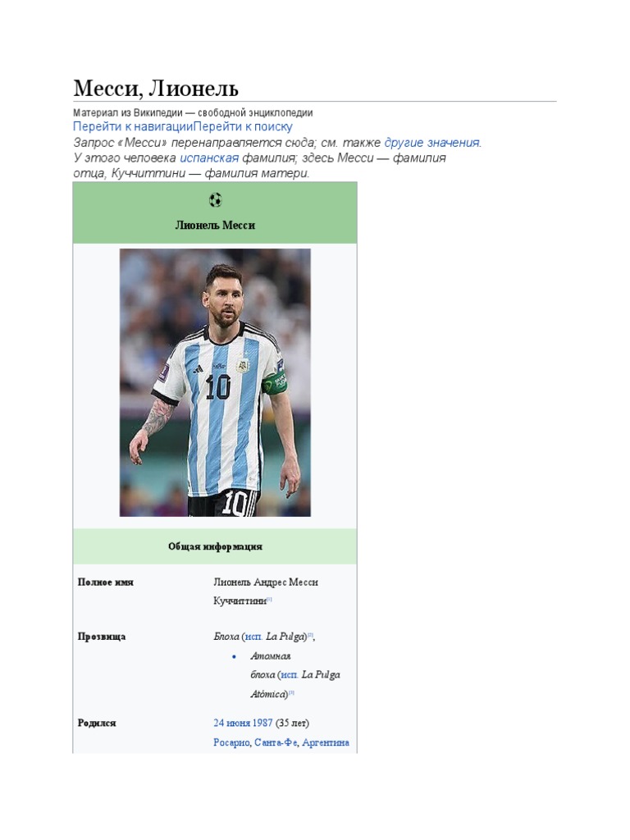630x840 pixels.
Task: Follow the 'Перейти к навигации' link
Action: coord(133,127)
